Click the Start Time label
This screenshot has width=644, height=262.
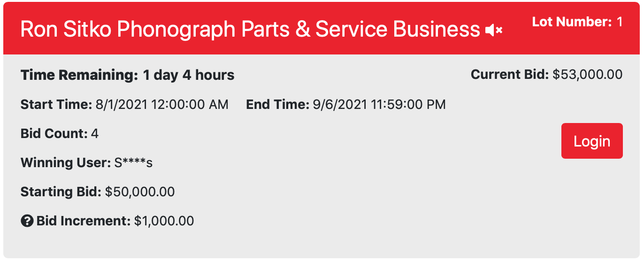[56, 104]
